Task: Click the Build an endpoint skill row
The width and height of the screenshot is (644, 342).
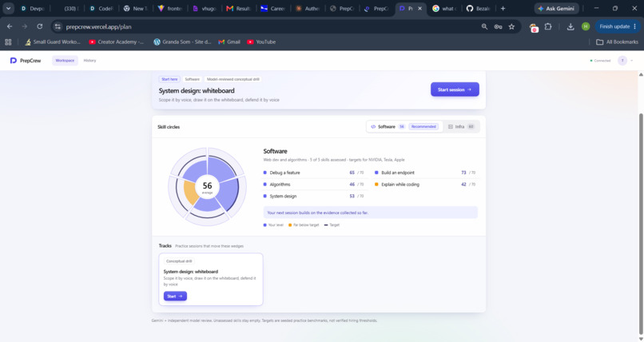Action: coord(425,173)
